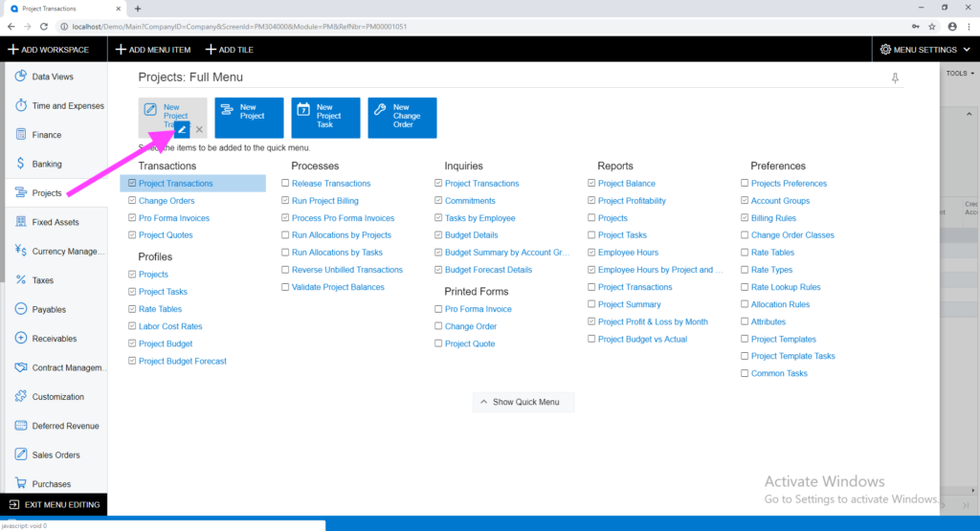Click the pencil edit icon on New Project Transaction tile
This screenshot has width=980, height=531.
(x=182, y=129)
